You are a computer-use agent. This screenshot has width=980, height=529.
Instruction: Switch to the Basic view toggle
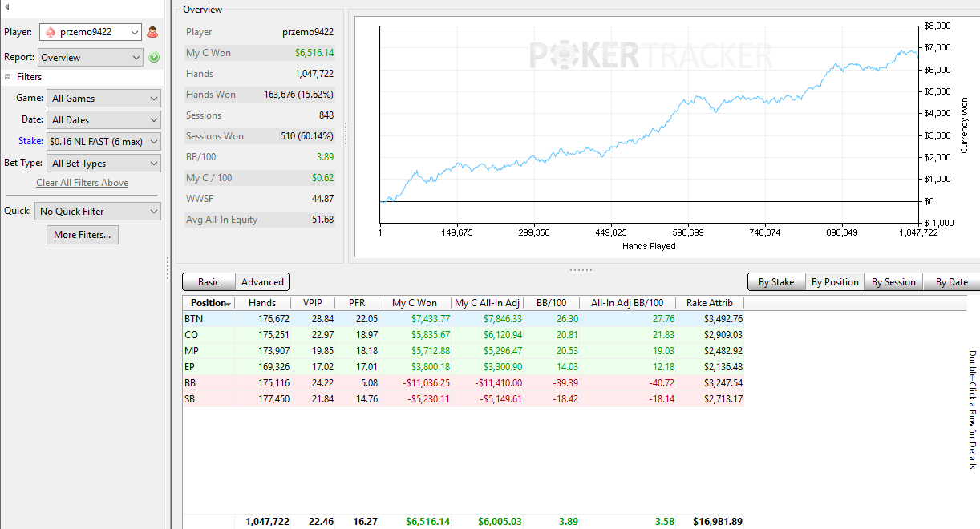(x=209, y=282)
